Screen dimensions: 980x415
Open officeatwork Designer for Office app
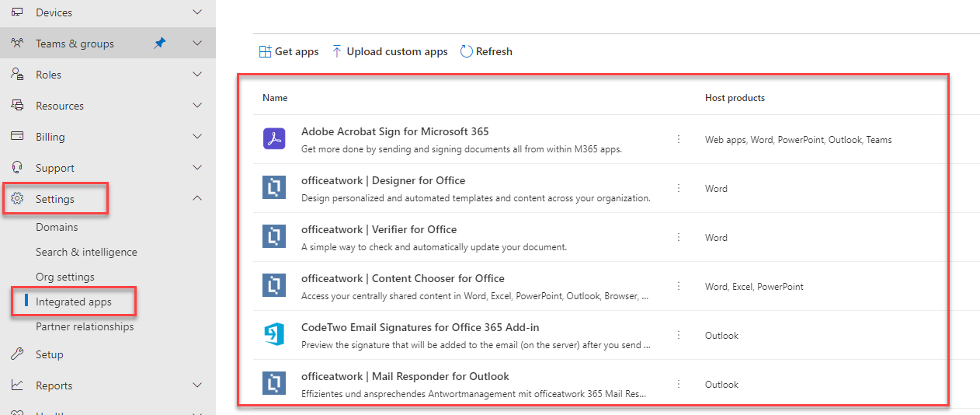(x=384, y=180)
